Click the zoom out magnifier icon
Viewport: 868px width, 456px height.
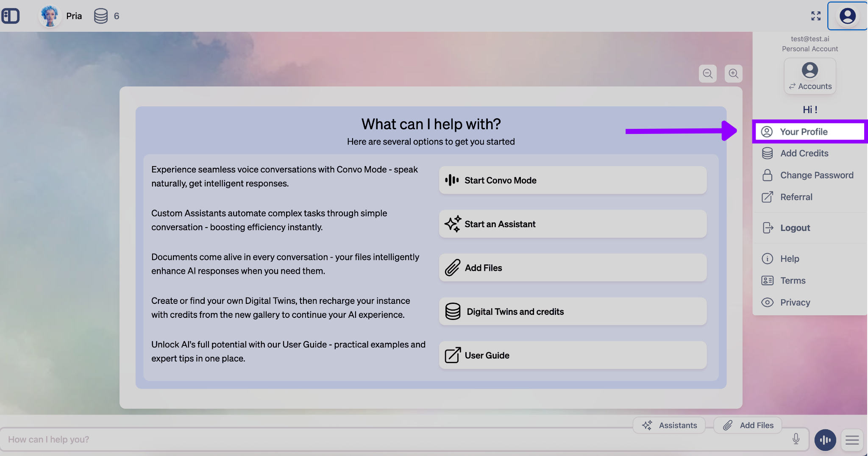pos(707,73)
